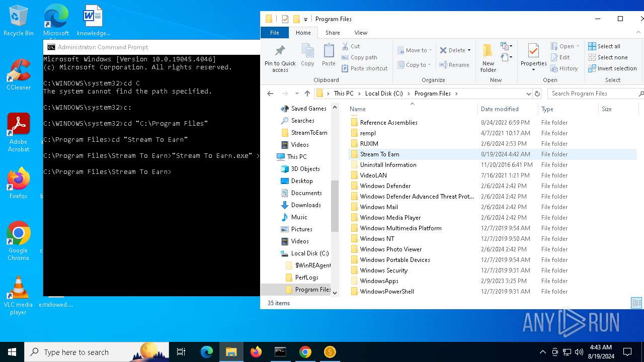
Task: Open Microsoft Edge from the taskbar
Action: click(x=207, y=352)
